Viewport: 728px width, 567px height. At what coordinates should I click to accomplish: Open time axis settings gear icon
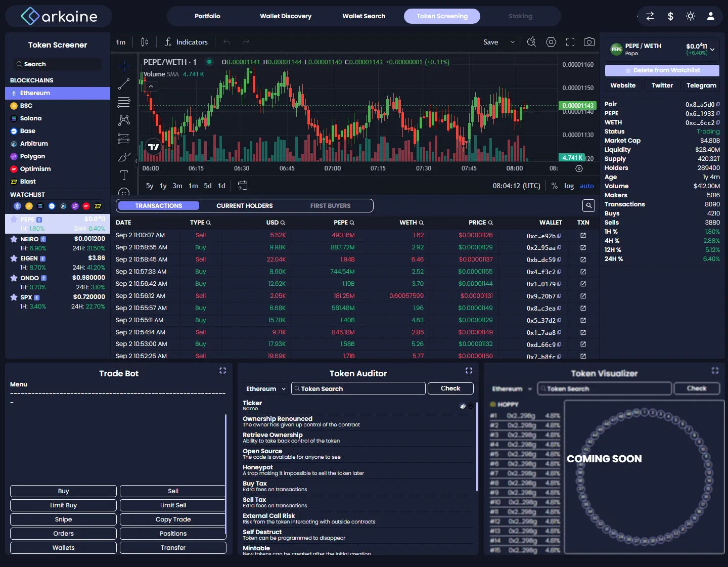point(579,168)
